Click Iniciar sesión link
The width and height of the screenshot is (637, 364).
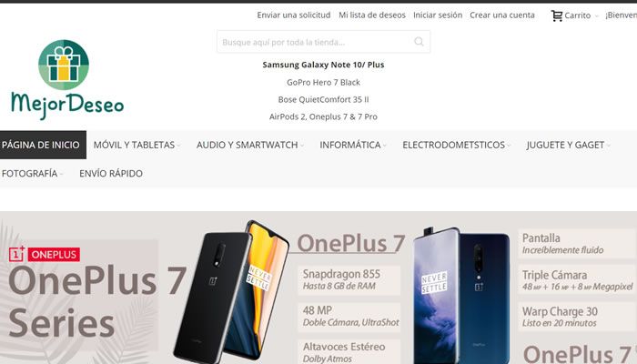(x=438, y=15)
